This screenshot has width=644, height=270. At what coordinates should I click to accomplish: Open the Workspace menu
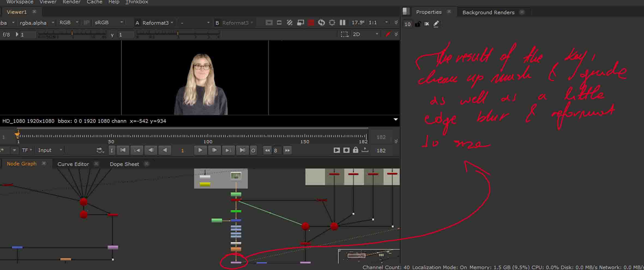pos(20,2)
